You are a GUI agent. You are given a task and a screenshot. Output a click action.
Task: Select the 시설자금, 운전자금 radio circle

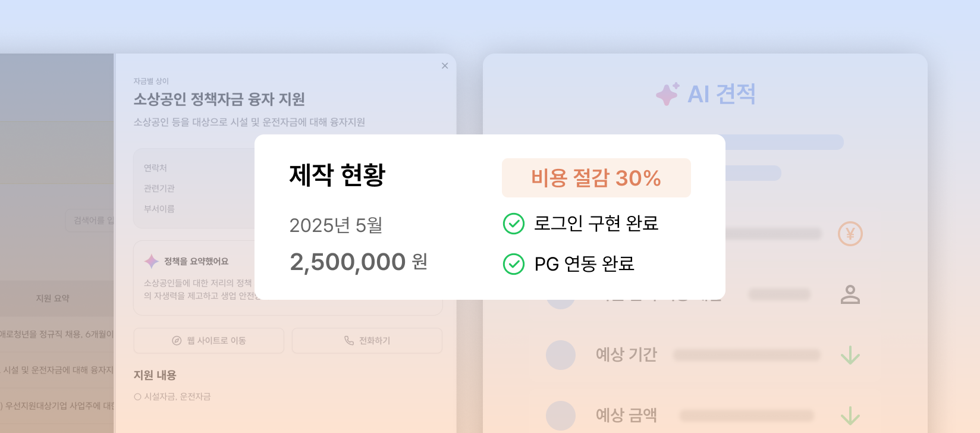click(137, 397)
